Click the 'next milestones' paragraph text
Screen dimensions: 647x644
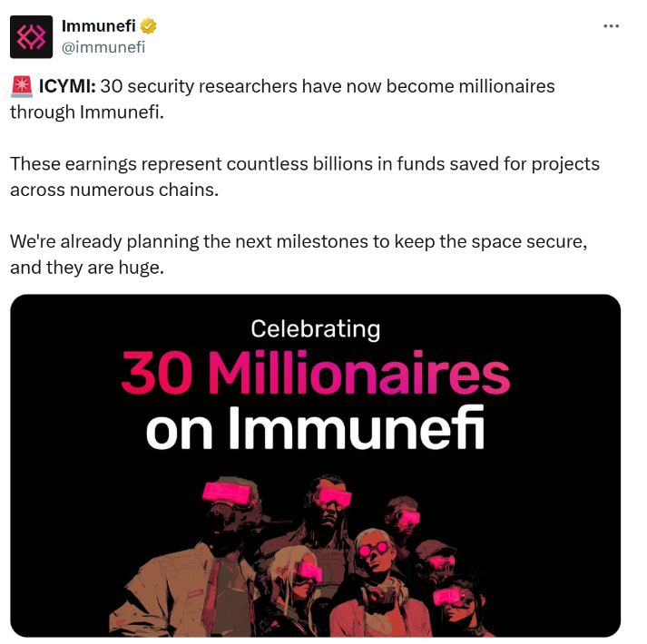(x=299, y=254)
